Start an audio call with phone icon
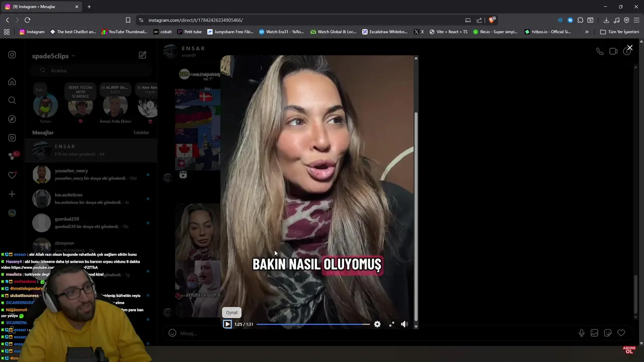This screenshot has width=644, height=362. (600, 51)
